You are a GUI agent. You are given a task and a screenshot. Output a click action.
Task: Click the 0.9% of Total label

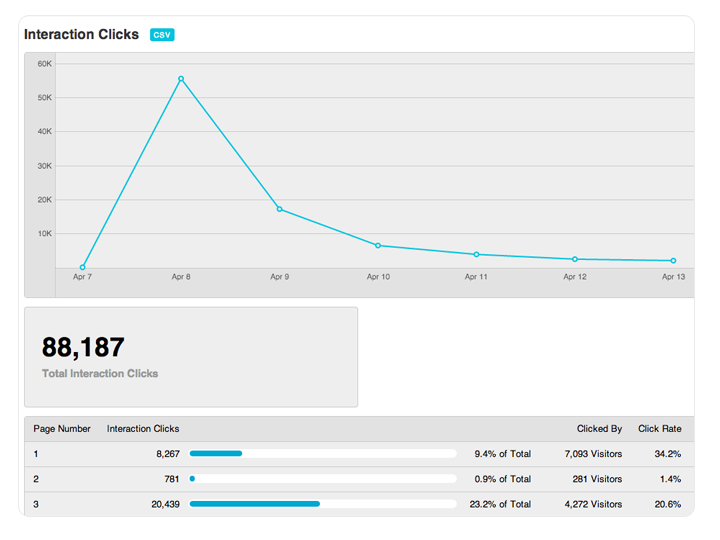(502, 479)
